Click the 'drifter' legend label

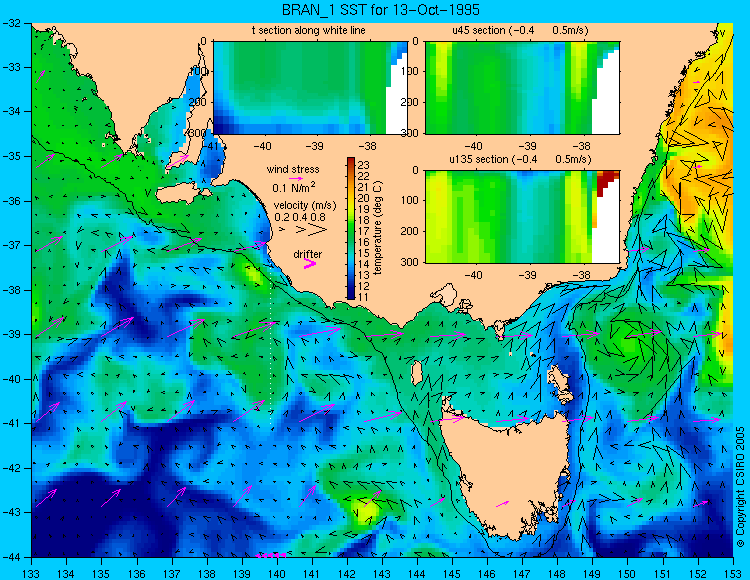point(308,254)
